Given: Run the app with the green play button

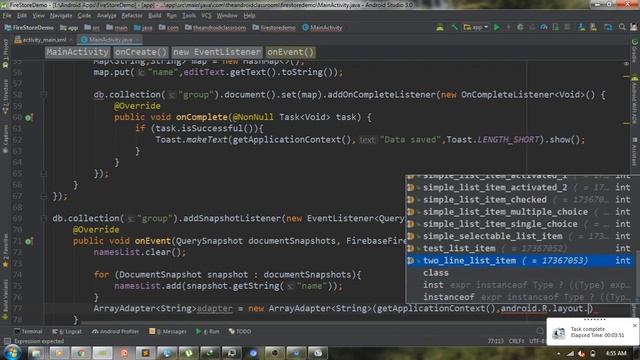Looking at the screenshot, I should 496,27.
